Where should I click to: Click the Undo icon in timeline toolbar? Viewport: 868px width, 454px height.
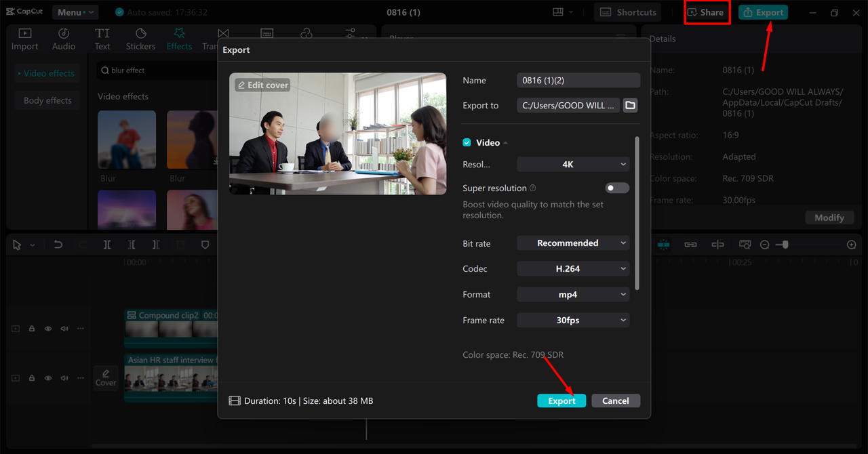(58, 245)
